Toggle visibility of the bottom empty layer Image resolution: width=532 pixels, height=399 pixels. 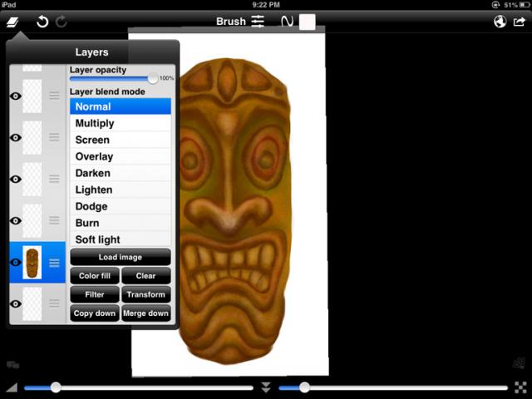[x=15, y=304]
